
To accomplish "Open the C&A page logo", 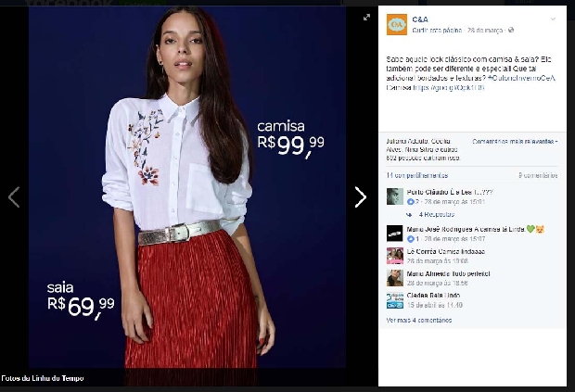I will pyautogui.click(x=397, y=24).
